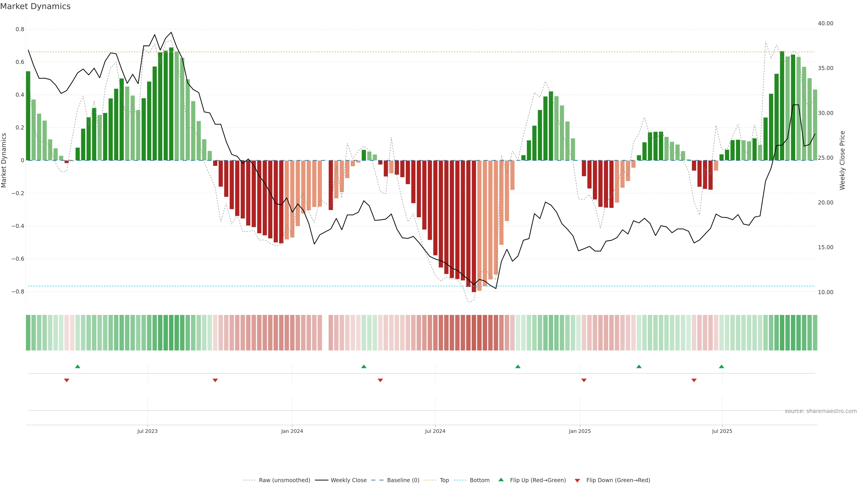The image size is (868, 488).
Task: Click red flip-down triangle between Jul 2023 and Jan 2024
Action: coord(215,380)
